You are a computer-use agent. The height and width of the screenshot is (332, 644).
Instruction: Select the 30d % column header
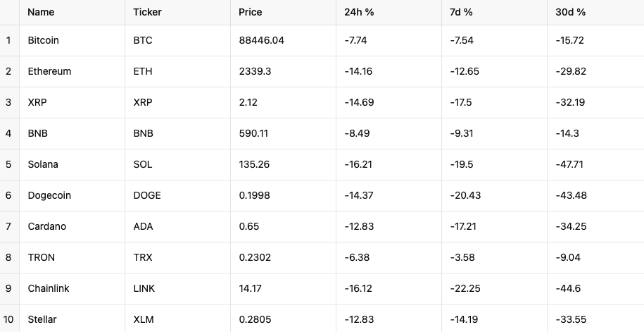[x=570, y=12]
